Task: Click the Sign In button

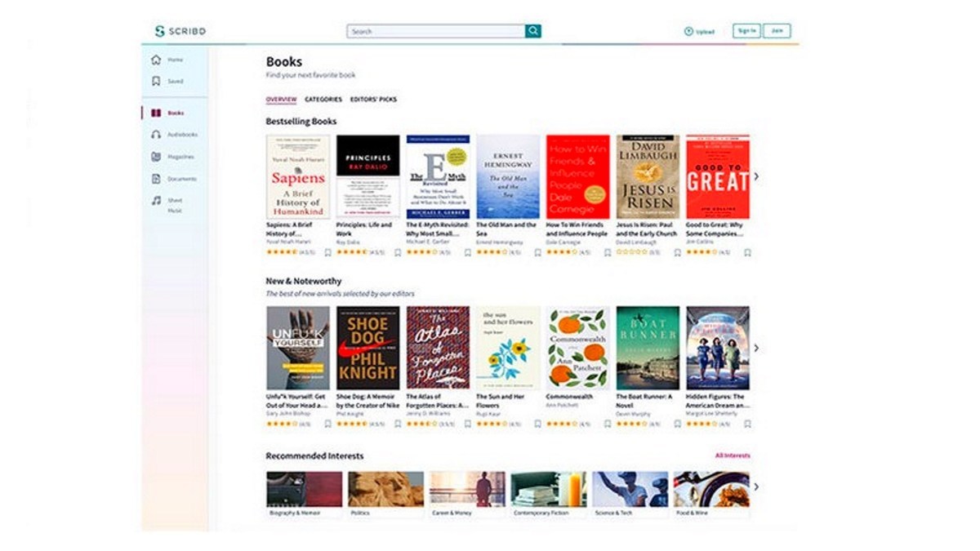Action: tap(746, 31)
